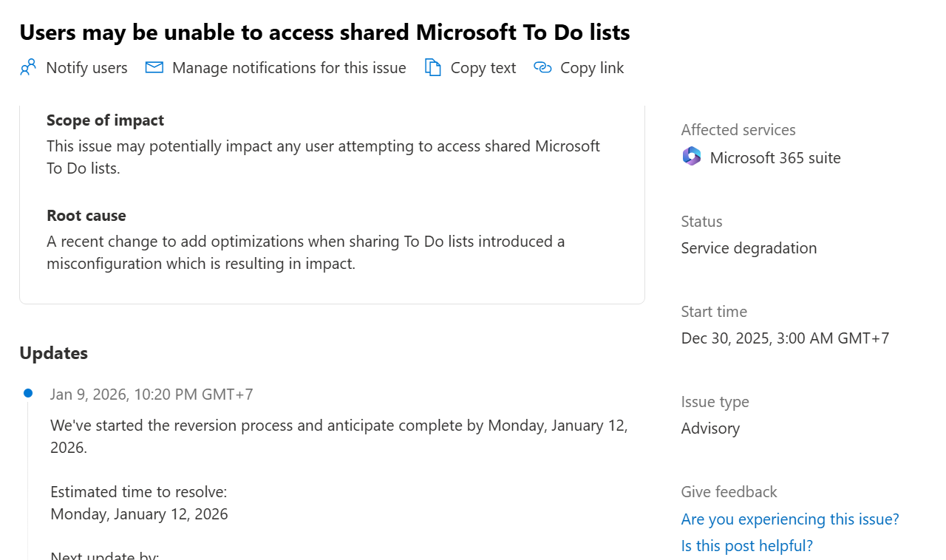Click the Jan 9, 2026 update timestamp

[x=152, y=395]
